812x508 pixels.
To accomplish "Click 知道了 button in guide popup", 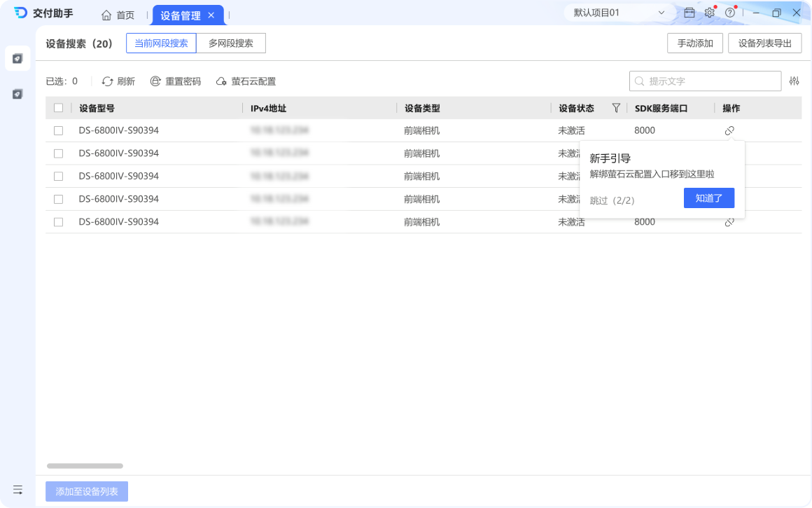I will click(709, 198).
